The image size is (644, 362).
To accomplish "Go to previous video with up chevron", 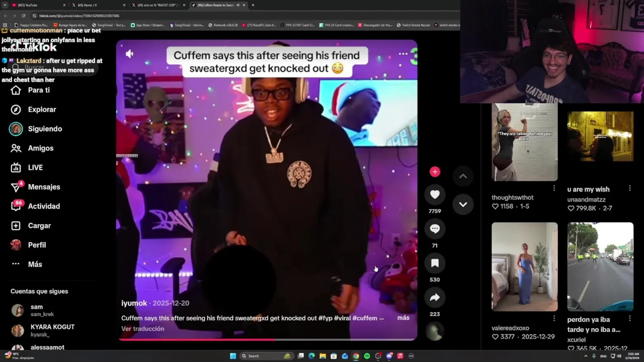I will (463, 176).
